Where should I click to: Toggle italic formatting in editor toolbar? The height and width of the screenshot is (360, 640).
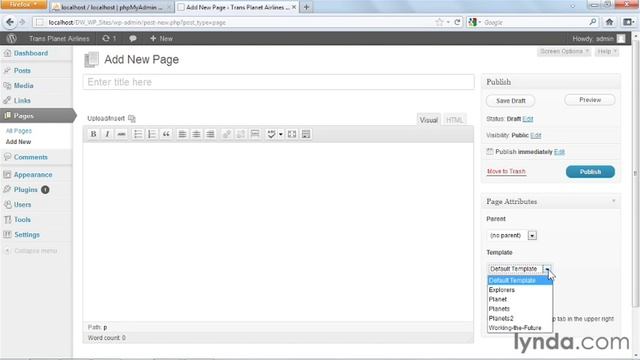107,134
